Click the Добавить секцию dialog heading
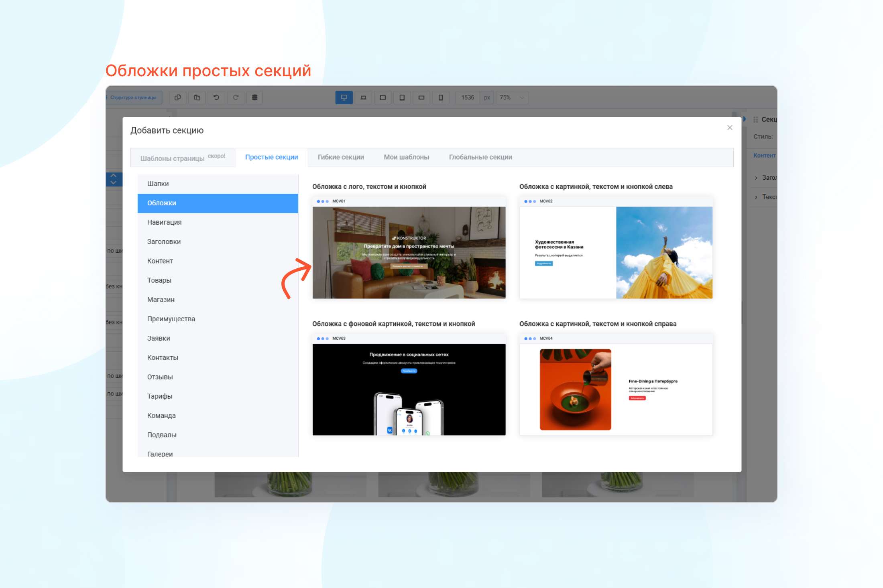 (x=167, y=130)
